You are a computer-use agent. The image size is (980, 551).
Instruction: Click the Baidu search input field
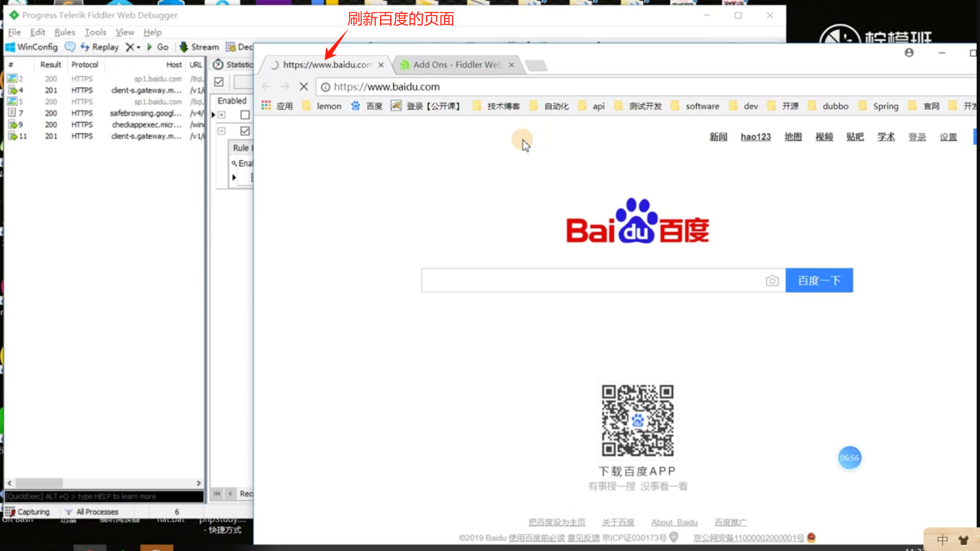(592, 281)
